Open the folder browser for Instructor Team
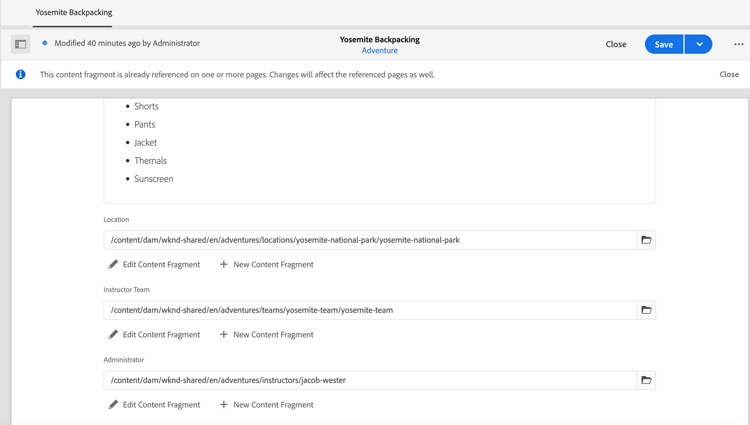The height and width of the screenshot is (425, 750). pos(646,310)
